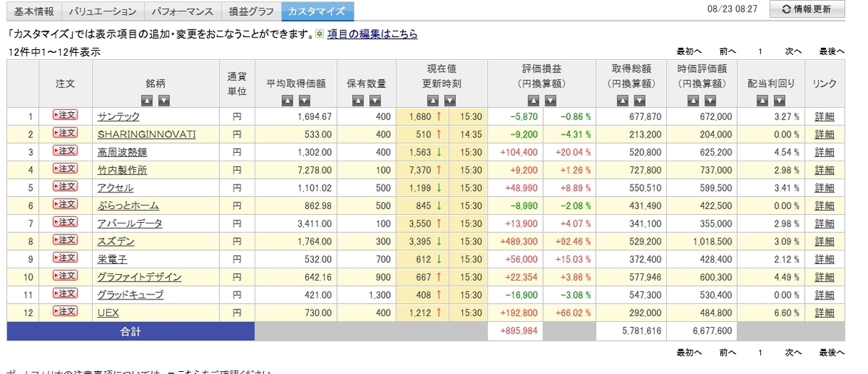
Task: Click スズデン profit percentage +92.46 %
Action: (x=573, y=241)
